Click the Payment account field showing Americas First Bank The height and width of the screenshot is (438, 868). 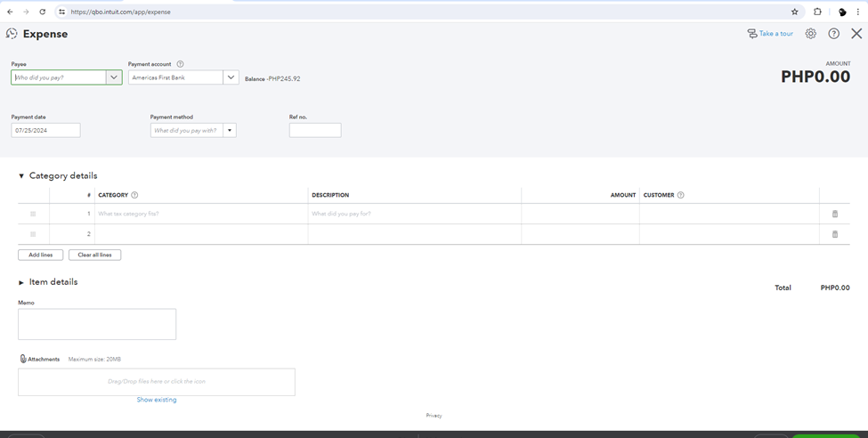click(176, 77)
